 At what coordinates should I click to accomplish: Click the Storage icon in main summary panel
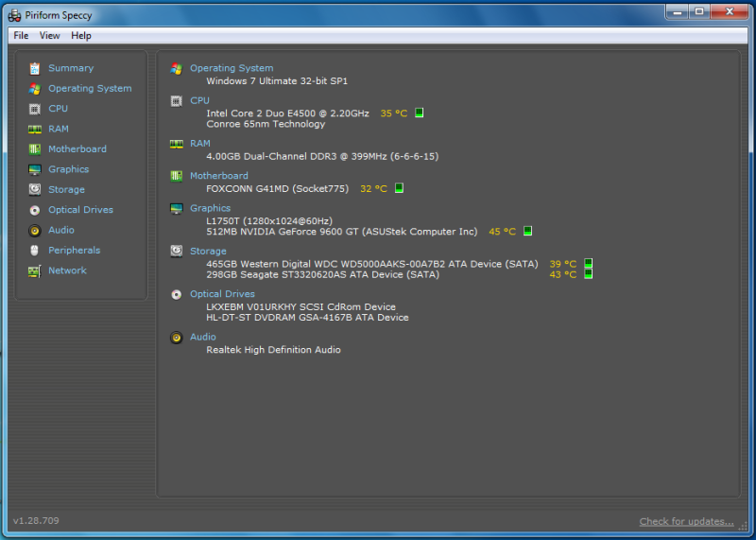click(x=176, y=251)
